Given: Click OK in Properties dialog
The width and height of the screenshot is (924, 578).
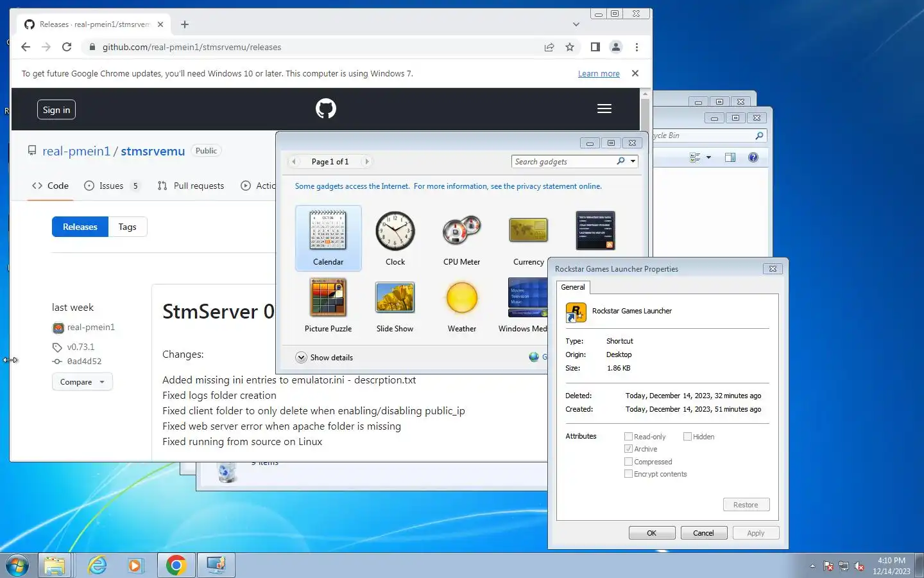Looking at the screenshot, I should point(652,533).
